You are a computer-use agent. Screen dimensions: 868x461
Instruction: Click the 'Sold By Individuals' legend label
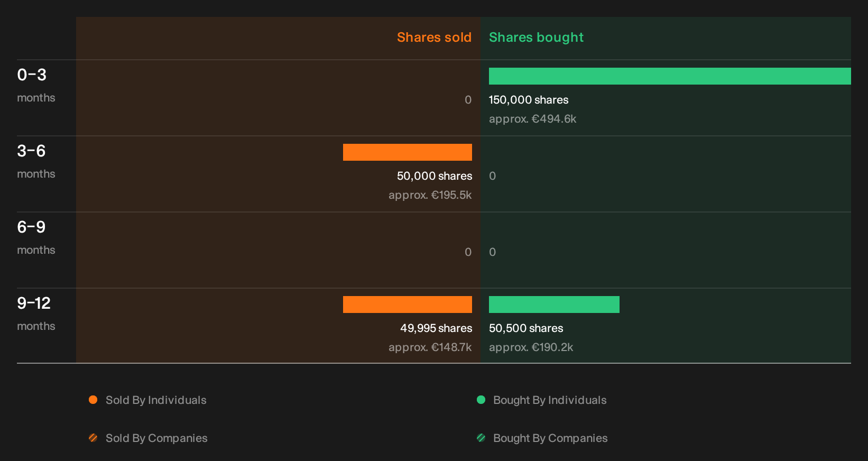[x=156, y=400]
